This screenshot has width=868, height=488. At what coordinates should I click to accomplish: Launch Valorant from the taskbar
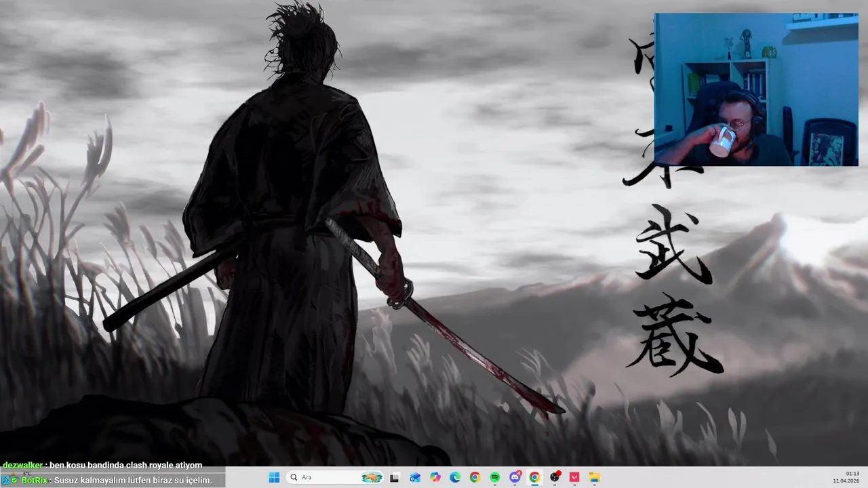574,477
